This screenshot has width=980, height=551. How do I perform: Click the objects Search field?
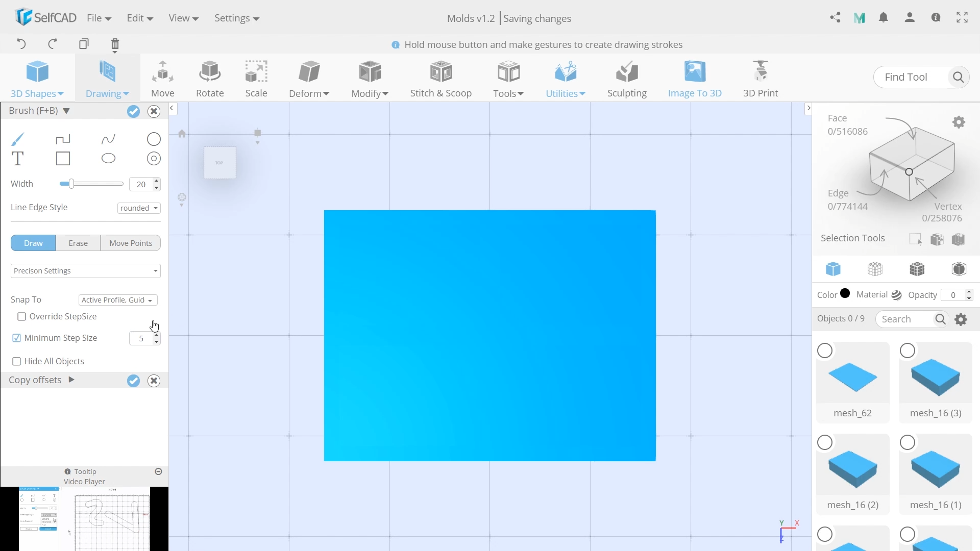pyautogui.click(x=906, y=319)
